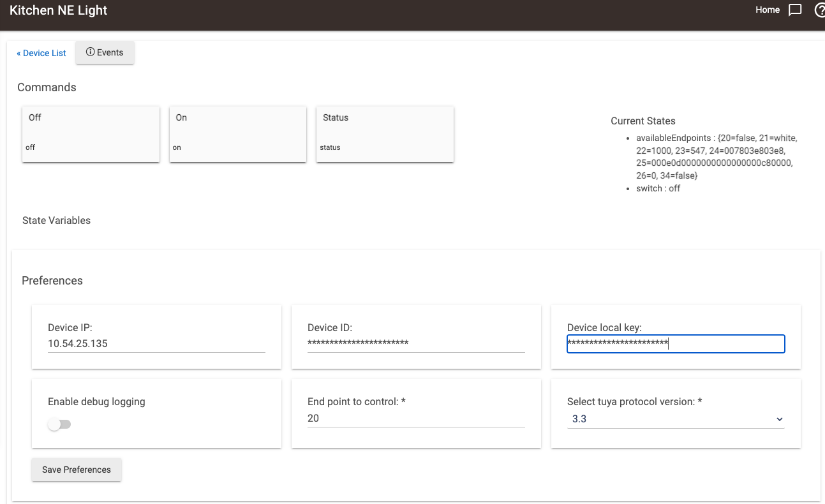This screenshot has width=825, height=504.
Task: Click into the Device ID field
Action: coord(416,344)
